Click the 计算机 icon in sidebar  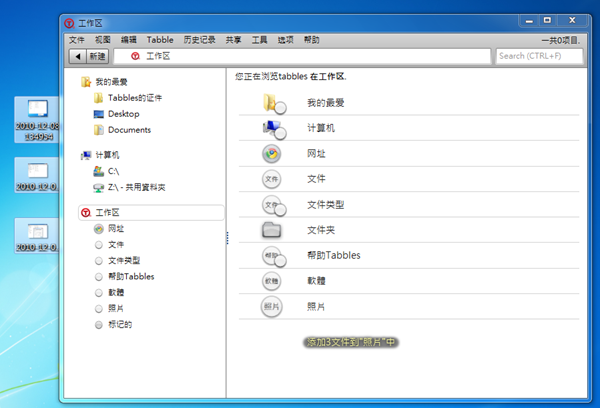click(x=86, y=155)
